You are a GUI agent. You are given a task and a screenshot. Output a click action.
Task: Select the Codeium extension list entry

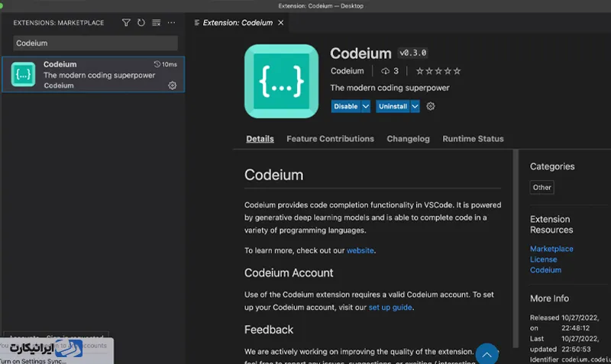tap(93, 74)
